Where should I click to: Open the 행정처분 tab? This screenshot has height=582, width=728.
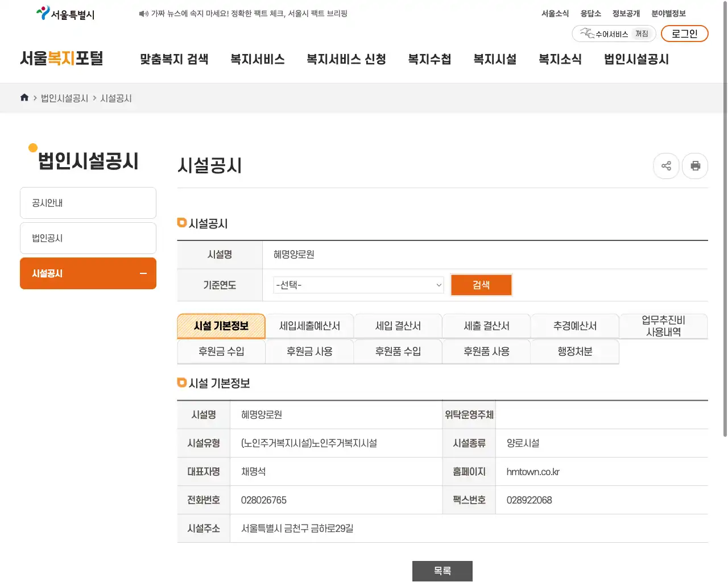[x=575, y=352]
